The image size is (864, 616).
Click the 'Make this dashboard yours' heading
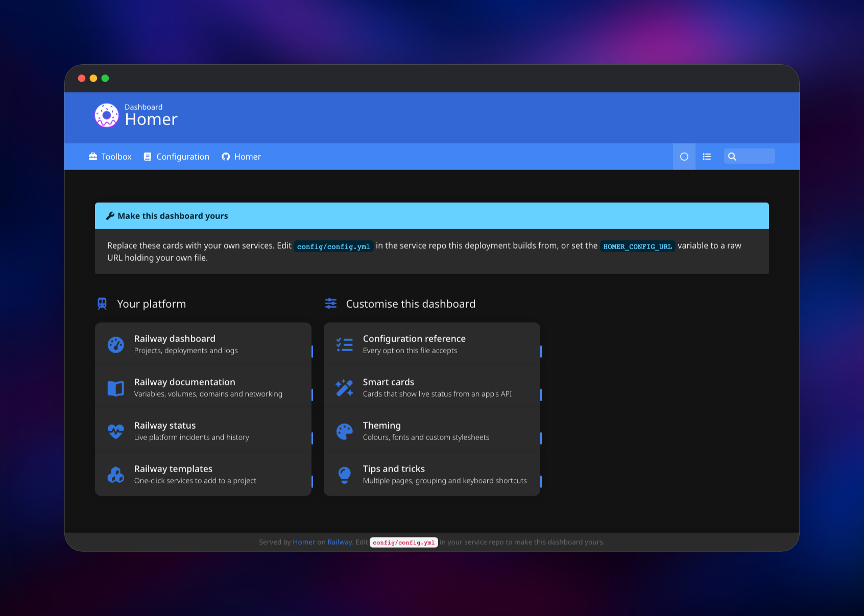click(173, 216)
